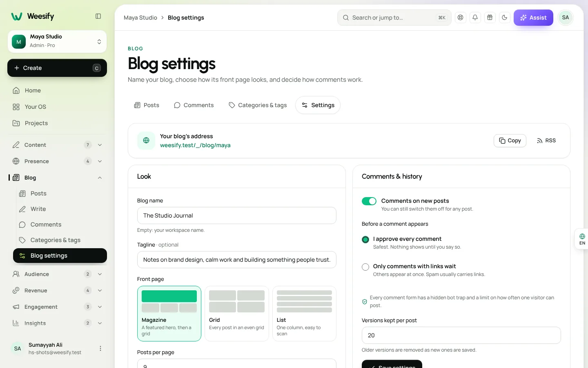Screen dimensions: 588x368
Task: Go to Home in sidebar
Action: click(57, 90)
